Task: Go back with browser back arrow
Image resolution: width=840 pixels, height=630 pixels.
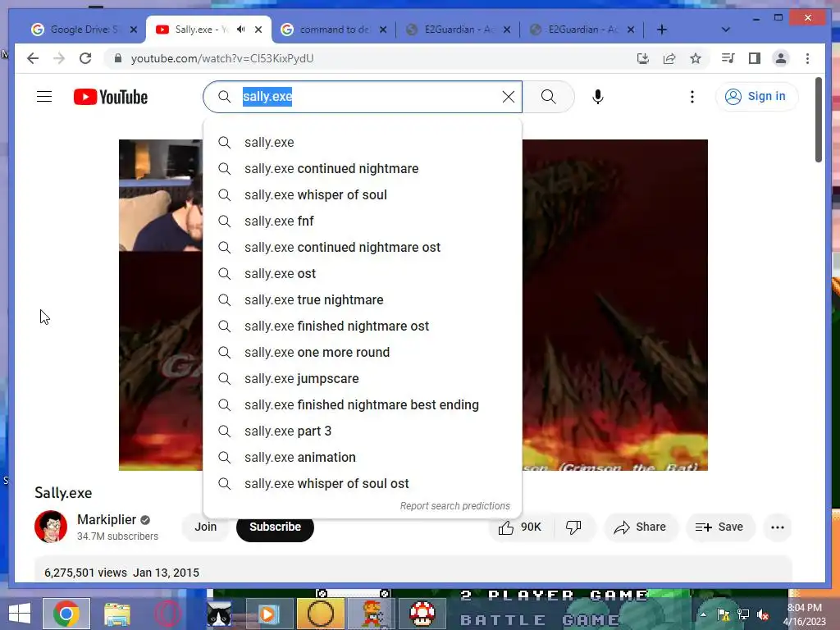Action: point(33,58)
